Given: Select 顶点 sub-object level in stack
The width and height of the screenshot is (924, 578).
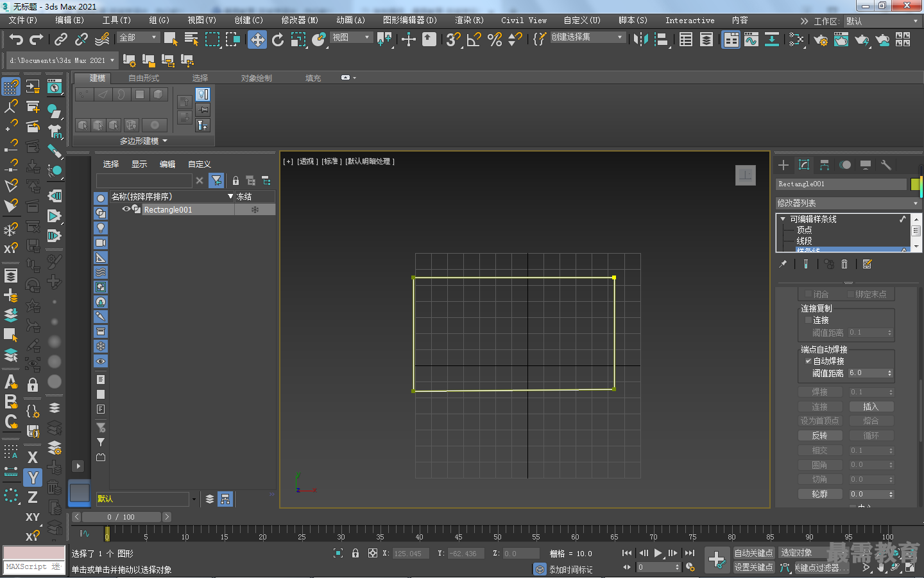Looking at the screenshot, I should click(x=804, y=230).
